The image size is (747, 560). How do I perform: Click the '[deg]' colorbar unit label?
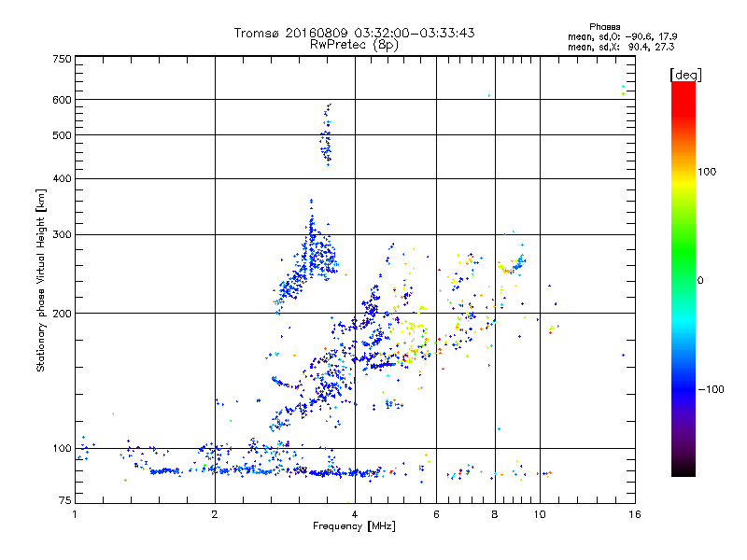click(x=685, y=75)
